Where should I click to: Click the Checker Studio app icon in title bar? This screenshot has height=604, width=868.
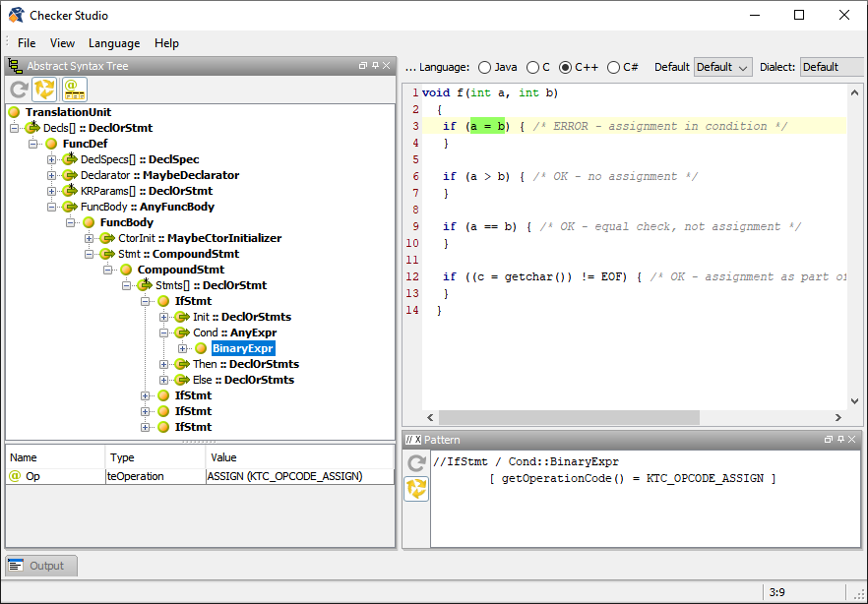pos(16,15)
